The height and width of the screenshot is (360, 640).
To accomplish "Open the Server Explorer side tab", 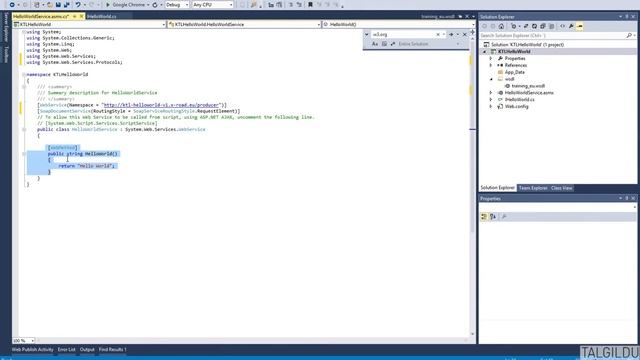I will 6,27.
